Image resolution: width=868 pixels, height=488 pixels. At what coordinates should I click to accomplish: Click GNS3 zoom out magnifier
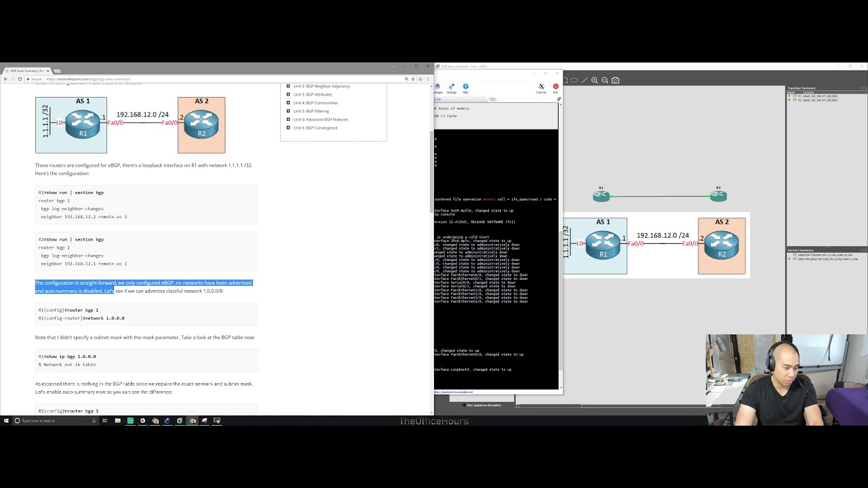coord(605,80)
